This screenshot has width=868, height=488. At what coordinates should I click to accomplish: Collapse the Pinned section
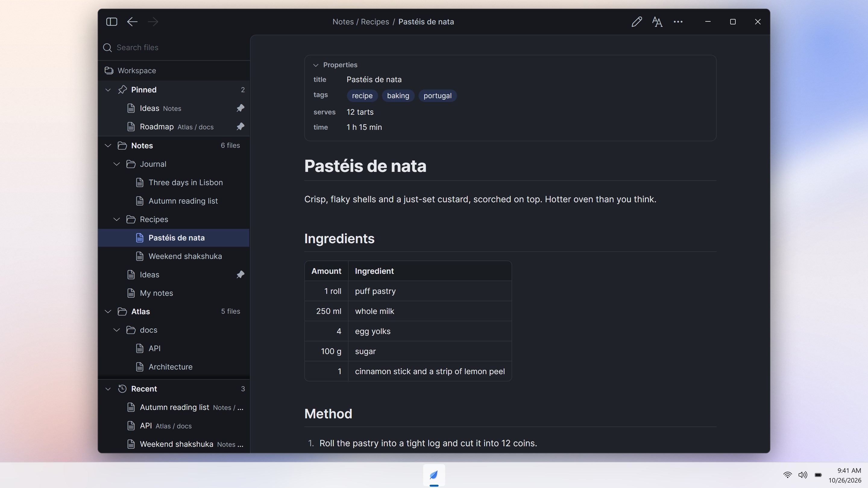click(108, 90)
